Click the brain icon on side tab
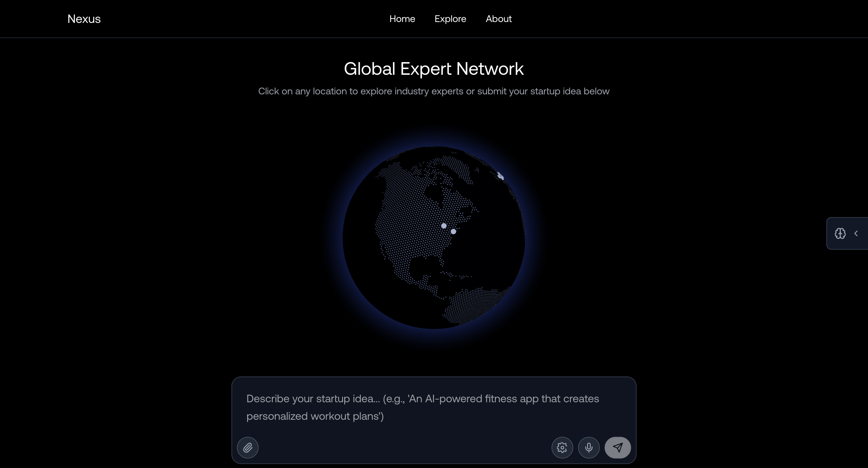This screenshot has height=468, width=868. [x=840, y=233]
